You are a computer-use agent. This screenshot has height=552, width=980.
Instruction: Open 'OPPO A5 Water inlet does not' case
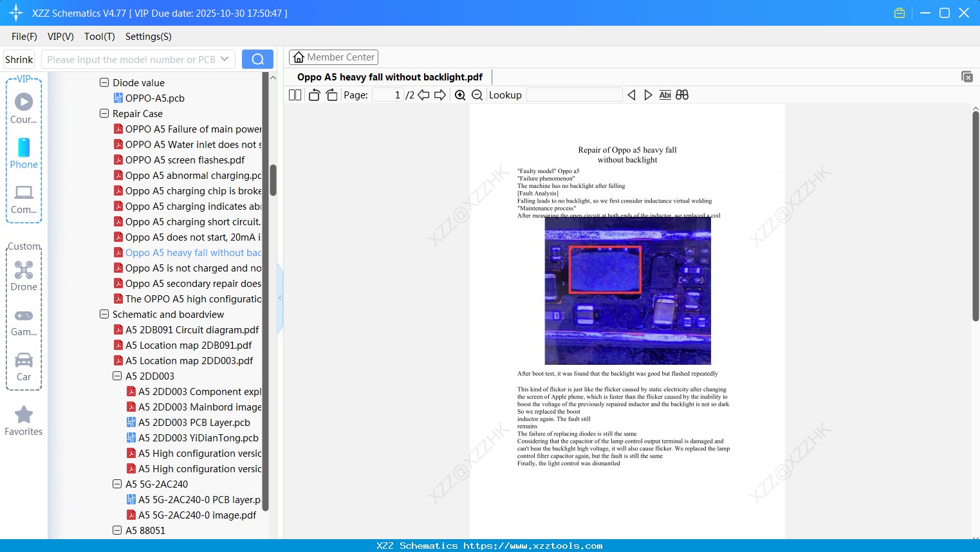click(x=188, y=144)
